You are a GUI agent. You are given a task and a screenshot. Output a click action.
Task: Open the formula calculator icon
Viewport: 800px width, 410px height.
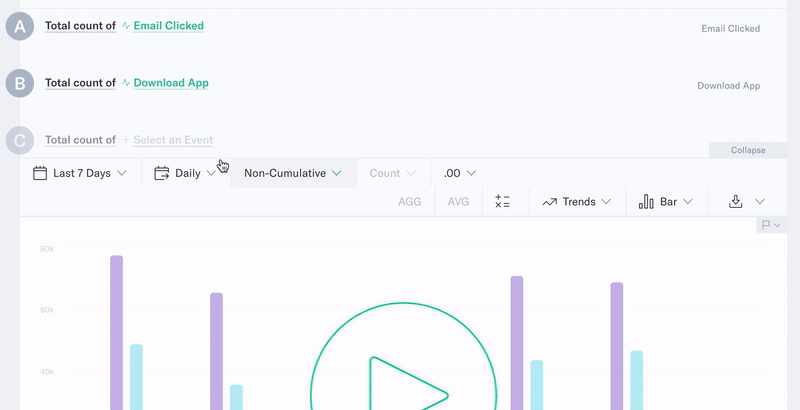(x=503, y=202)
